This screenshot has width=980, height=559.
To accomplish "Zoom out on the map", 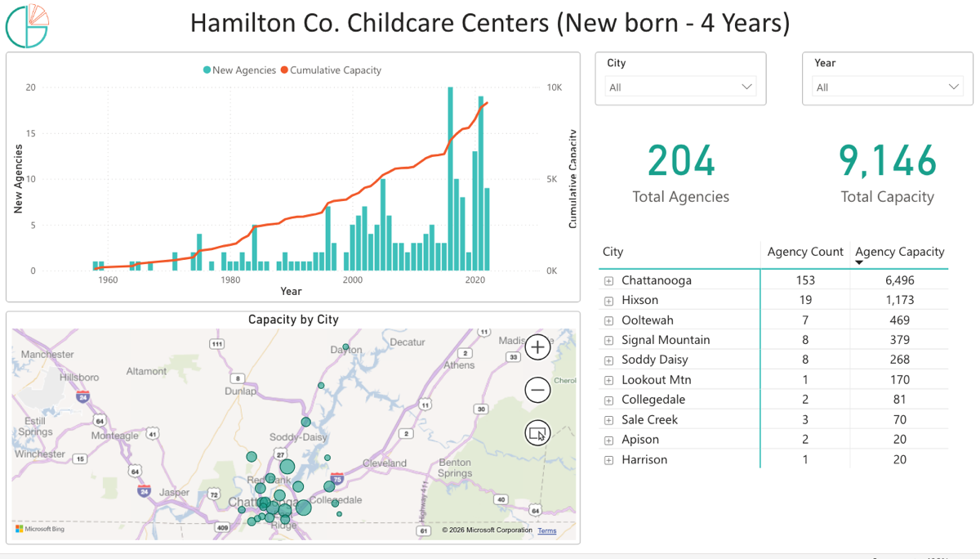I will [x=537, y=390].
